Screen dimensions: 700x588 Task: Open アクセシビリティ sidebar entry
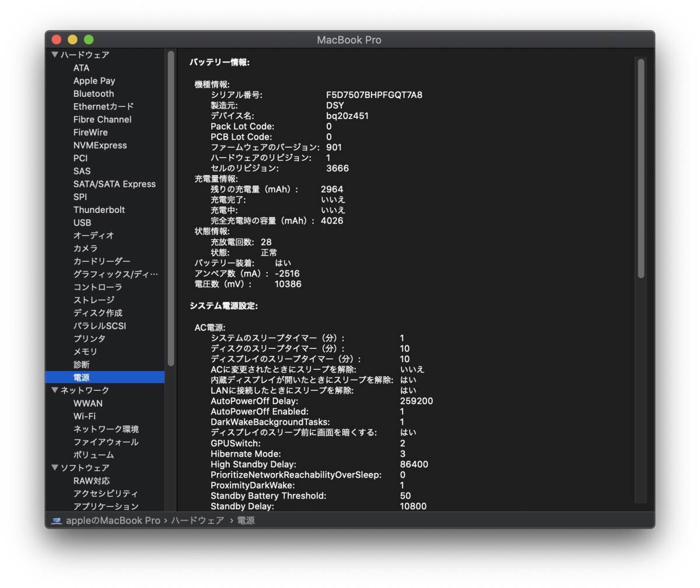pos(106,494)
